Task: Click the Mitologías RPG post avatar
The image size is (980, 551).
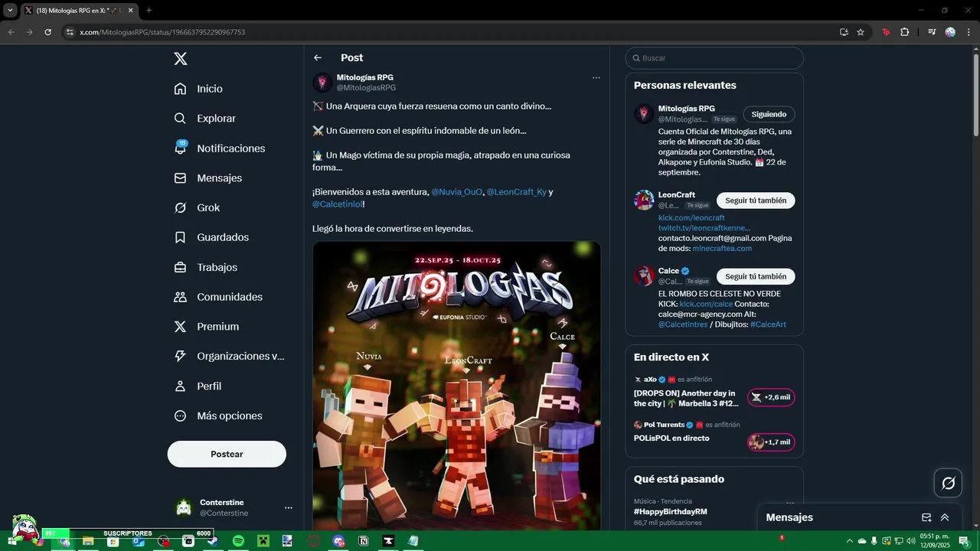Action: coord(322,83)
